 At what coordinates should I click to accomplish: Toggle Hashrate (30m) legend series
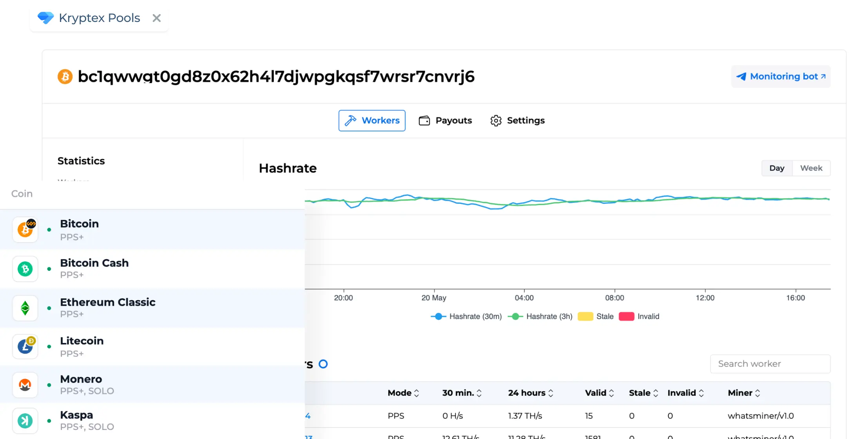[466, 316]
